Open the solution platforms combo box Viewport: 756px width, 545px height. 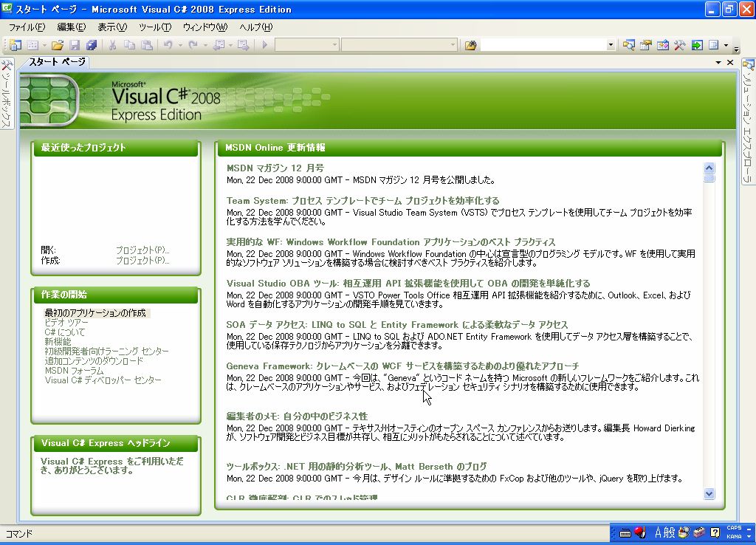click(399, 45)
